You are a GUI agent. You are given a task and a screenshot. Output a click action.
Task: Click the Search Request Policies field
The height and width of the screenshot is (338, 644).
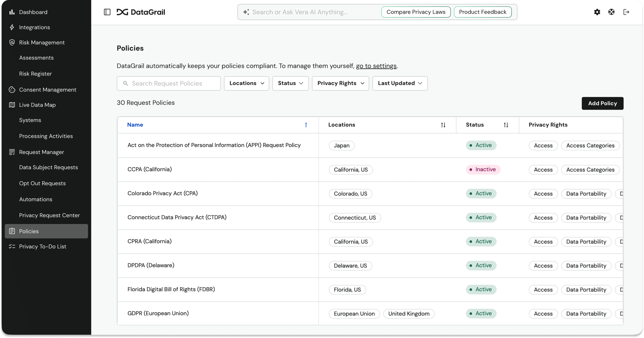(x=169, y=83)
